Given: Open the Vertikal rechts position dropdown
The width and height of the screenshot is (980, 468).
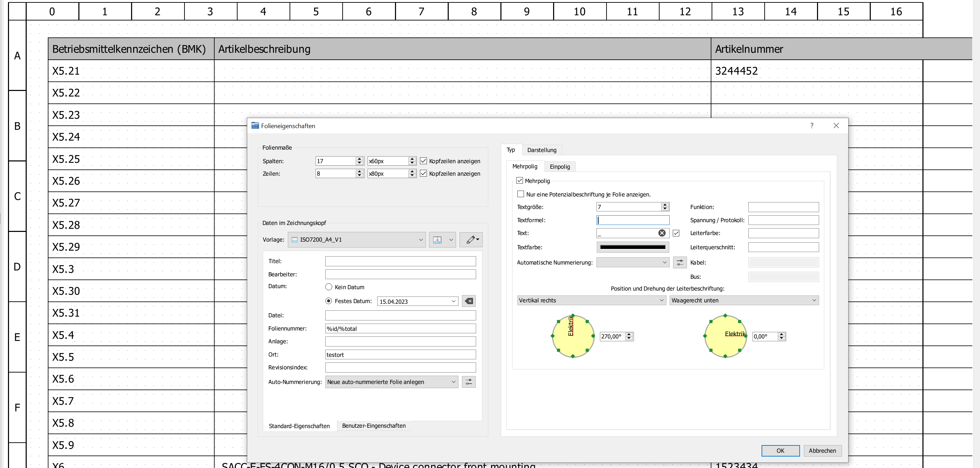Looking at the screenshot, I should 591,300.
